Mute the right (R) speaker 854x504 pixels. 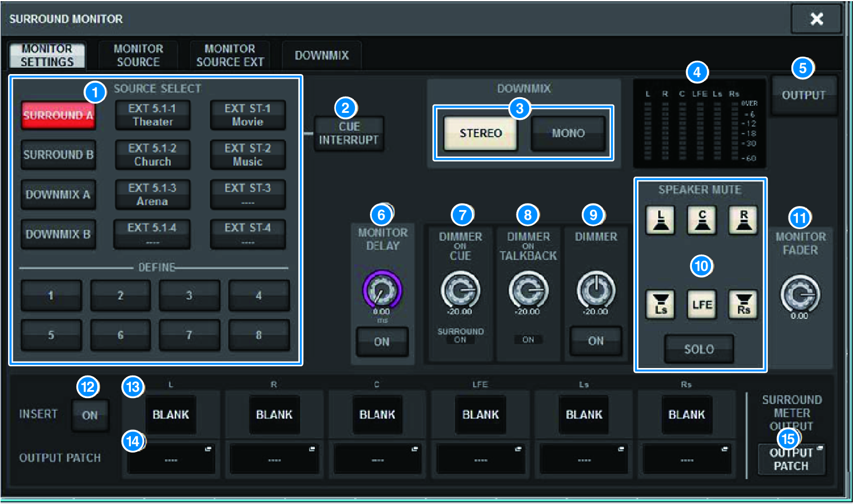click(x=743, y=220)
